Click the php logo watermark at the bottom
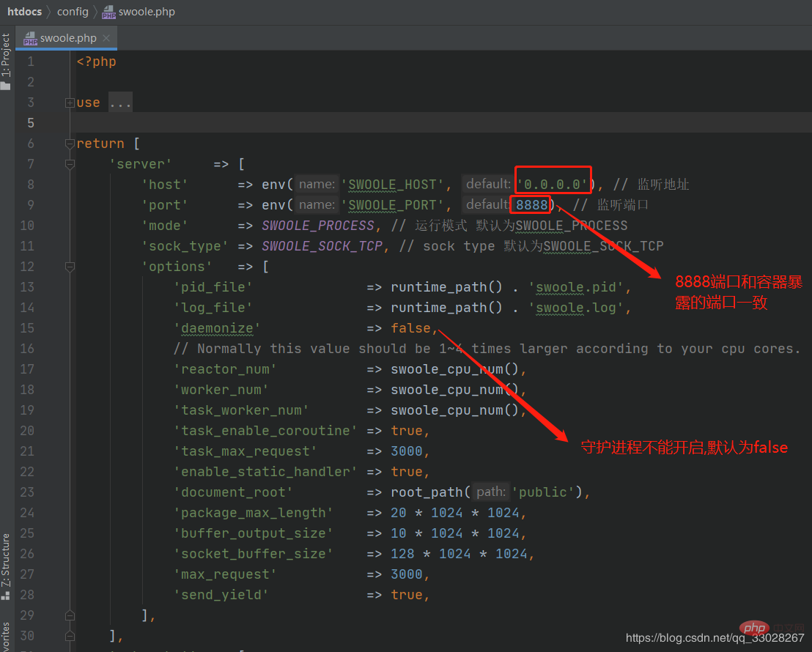 (753, 628)
